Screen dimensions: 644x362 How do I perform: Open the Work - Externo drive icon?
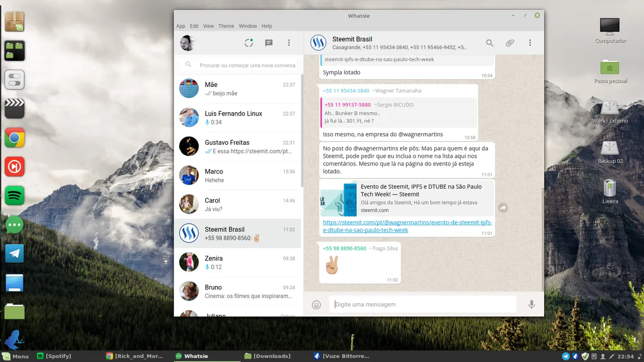click(610, 112)
